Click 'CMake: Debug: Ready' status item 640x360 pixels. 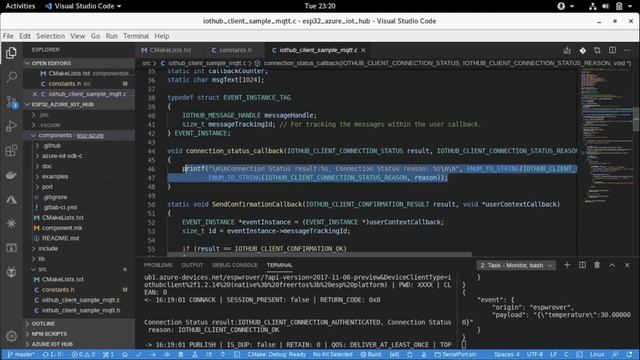coord(276,354)
